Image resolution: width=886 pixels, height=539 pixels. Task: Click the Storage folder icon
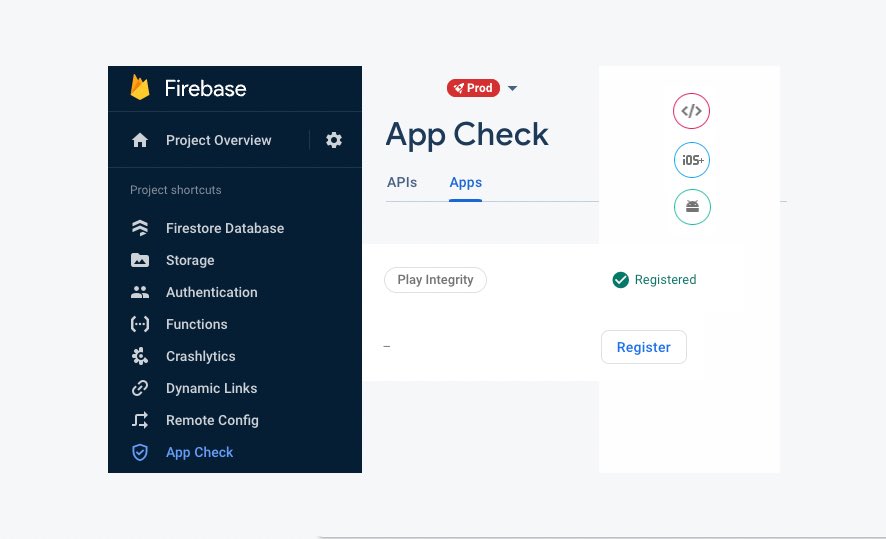tap(140, 260)
